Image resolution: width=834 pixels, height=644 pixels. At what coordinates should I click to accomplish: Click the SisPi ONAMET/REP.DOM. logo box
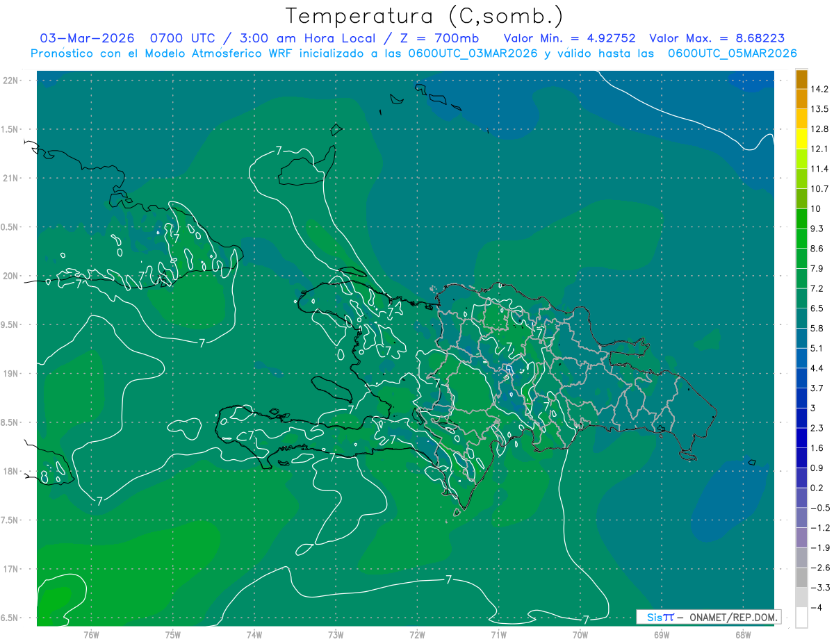pos(708,617)
